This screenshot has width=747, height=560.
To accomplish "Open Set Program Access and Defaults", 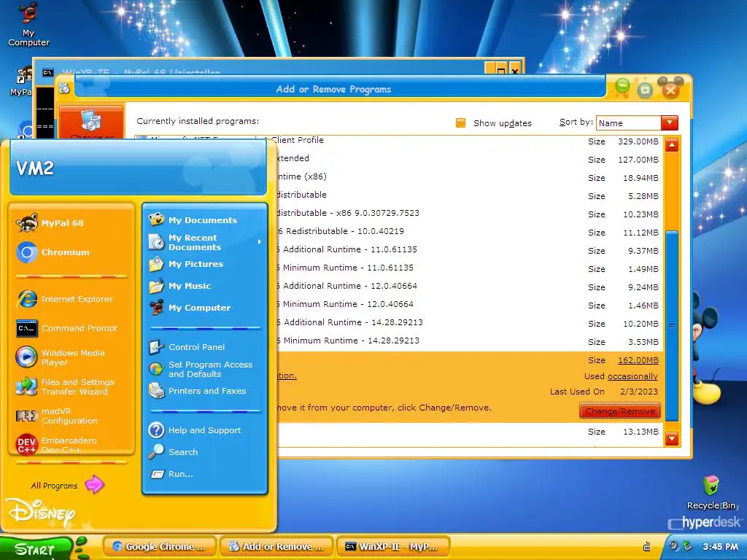I will [x=205, y=369].
